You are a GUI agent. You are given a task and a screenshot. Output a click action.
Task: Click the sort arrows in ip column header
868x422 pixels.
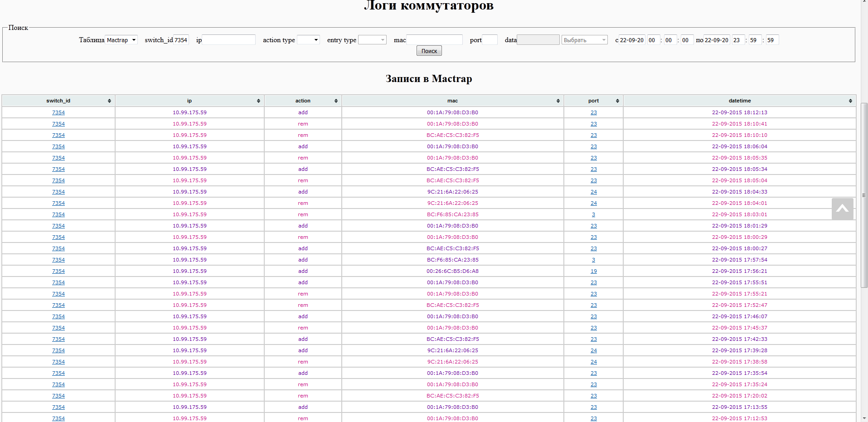[258, 101]
